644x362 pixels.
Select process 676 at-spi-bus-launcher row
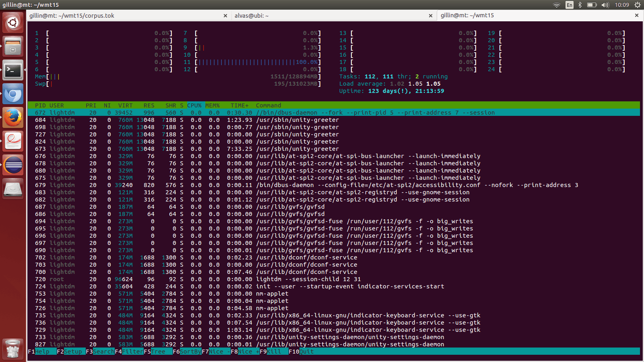[x=334, y=156]
